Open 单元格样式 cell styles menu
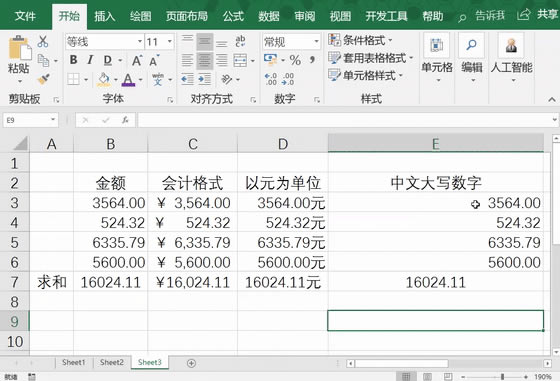This screenshot has height=381, width=560. 366,75
